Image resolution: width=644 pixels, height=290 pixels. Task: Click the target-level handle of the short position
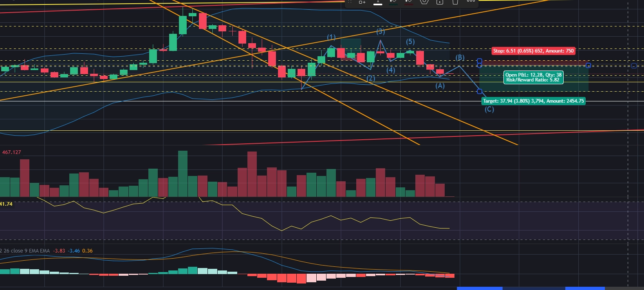tap(479, 91)
